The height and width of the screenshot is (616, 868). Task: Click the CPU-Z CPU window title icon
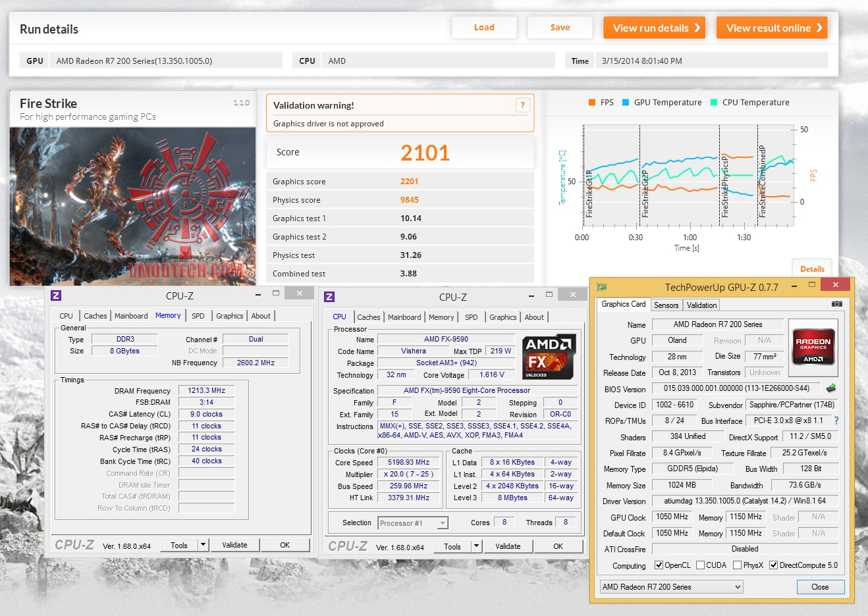[330, 297]
